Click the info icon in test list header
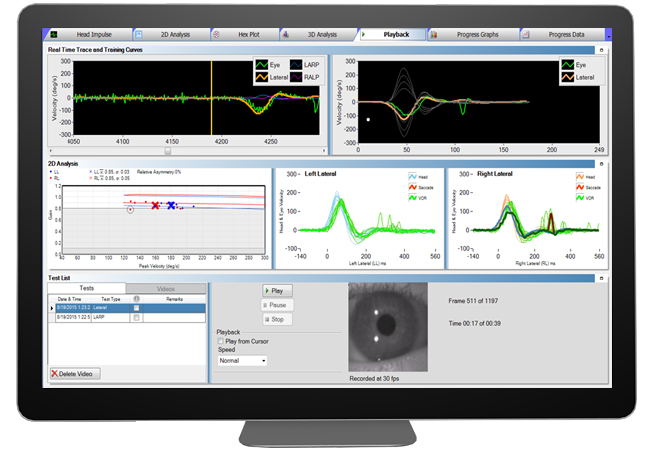The width and height of the screenshot is (650, 450). coord(134,298)
